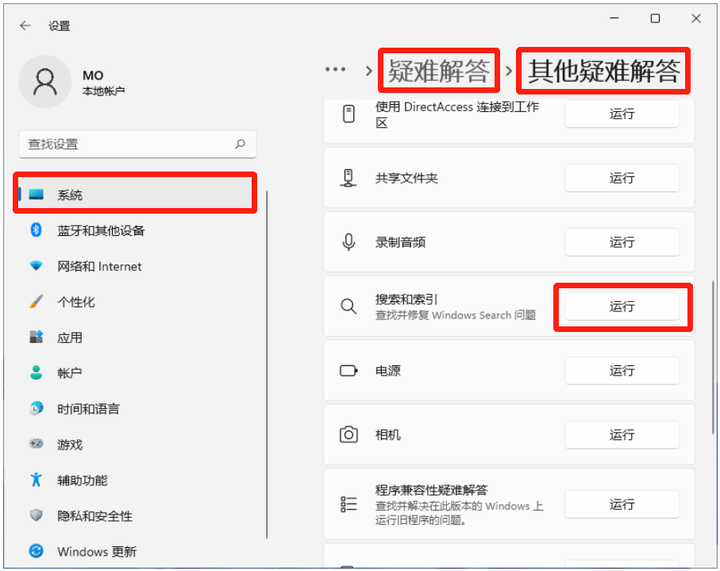The width and height of the screenshot is (720, 571).
Task: Click the 帐户 person icon
Action: [x=36, y=372]
